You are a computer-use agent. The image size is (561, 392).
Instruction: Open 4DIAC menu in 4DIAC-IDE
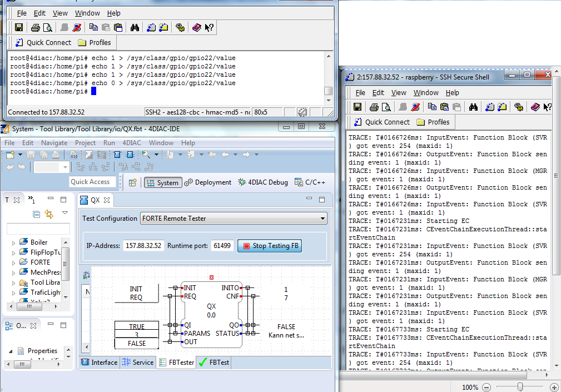tap(132, 143)
